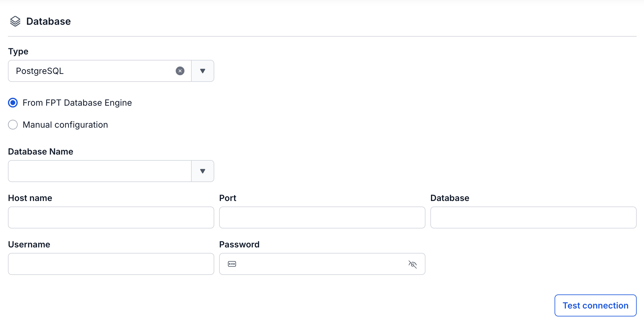The width and height of the screenshot is (644, 325).
Task: Click the Database layers stack icon
Action: tap(15, 21)
